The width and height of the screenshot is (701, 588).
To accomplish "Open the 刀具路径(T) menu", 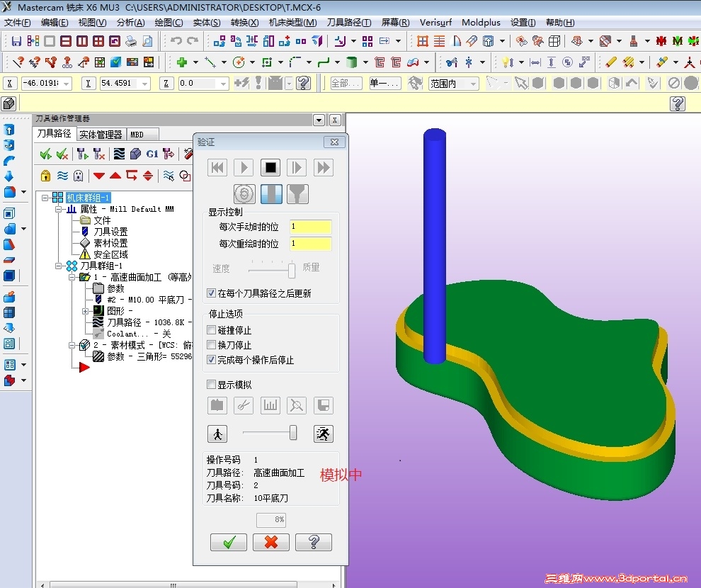I will pos(348,23).
